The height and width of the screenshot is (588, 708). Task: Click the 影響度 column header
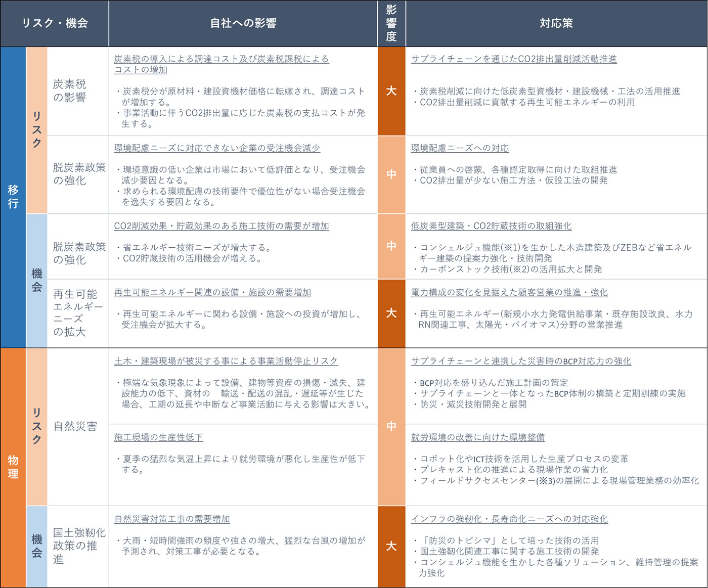(391, 23)
